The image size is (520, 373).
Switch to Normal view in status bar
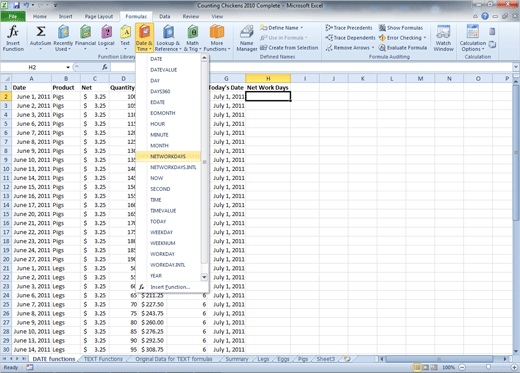(417, 367)
